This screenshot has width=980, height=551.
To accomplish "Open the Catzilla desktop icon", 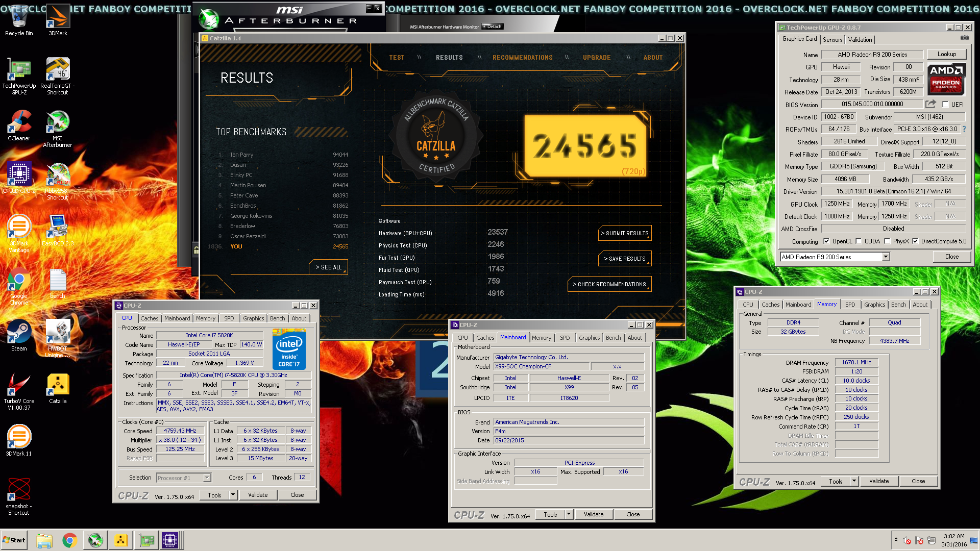I will tap(58, 389).
